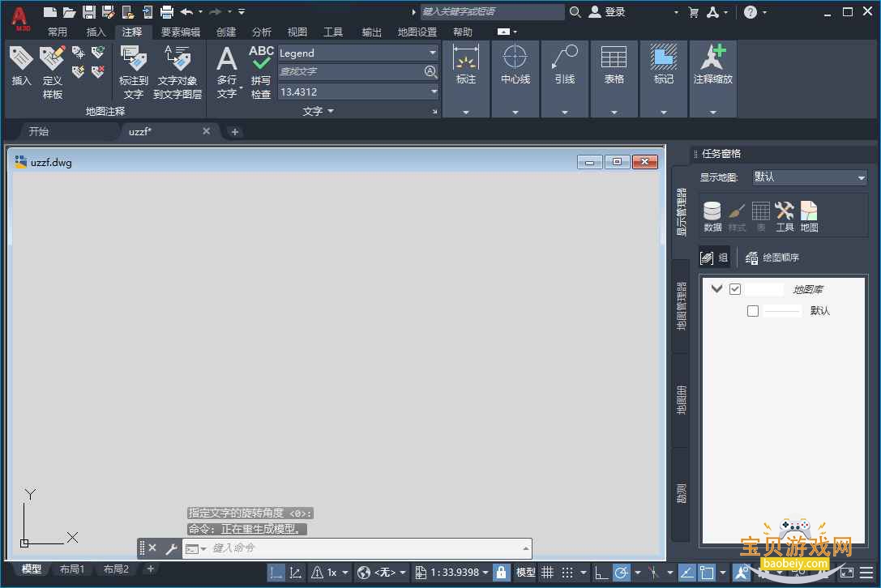Check the 默认 layer checkbox
This screenshot has width=881, height=588.
click(753, 310)
